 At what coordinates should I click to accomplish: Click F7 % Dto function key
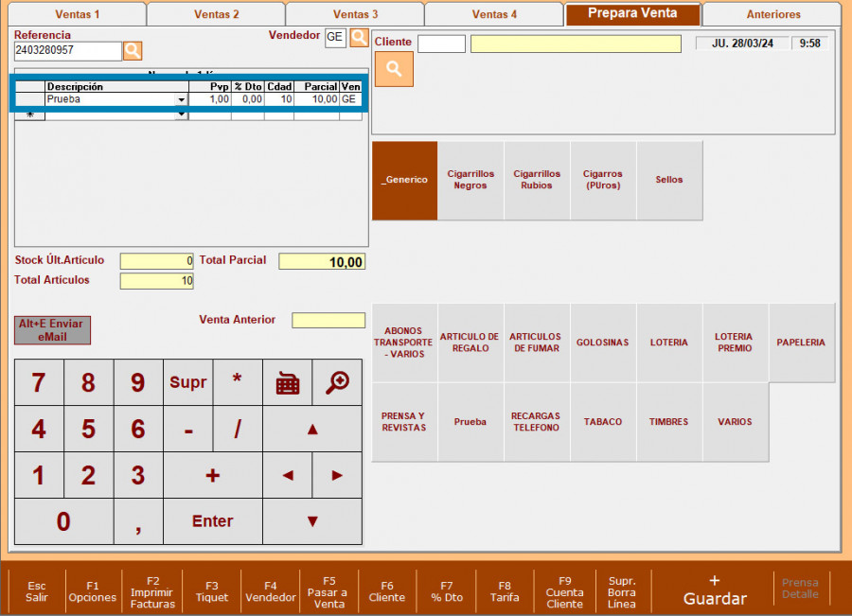[x=446, y=591]
